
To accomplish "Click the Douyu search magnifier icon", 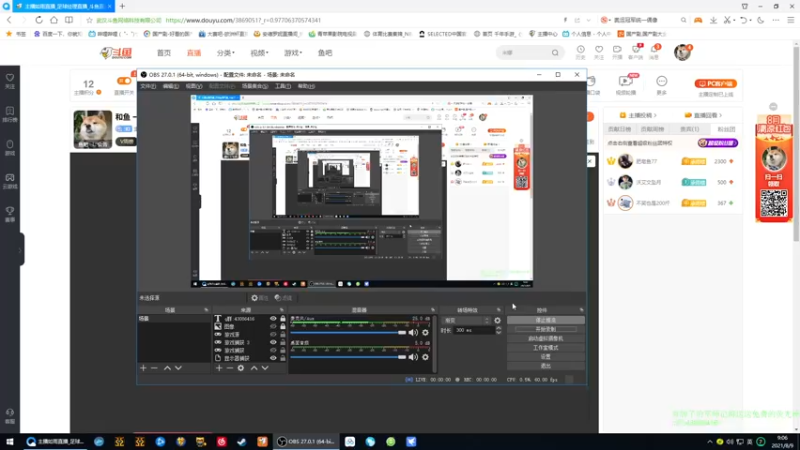I will click(555, 53).
